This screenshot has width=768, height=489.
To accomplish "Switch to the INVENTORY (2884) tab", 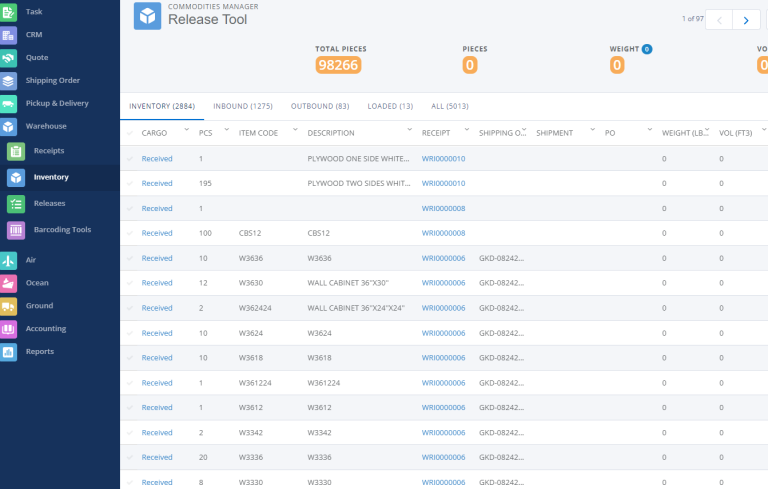I will 162,106.
